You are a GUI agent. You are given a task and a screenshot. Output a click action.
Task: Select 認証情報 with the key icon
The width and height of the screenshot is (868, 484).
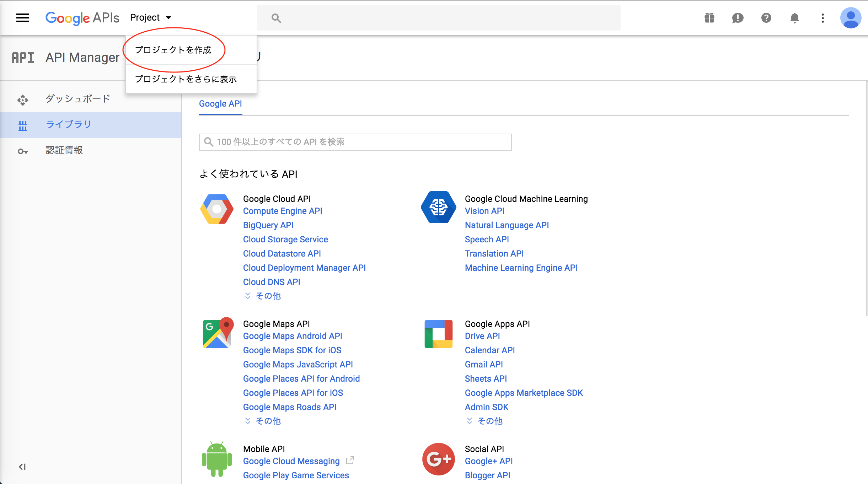click(x=64, y=150)
